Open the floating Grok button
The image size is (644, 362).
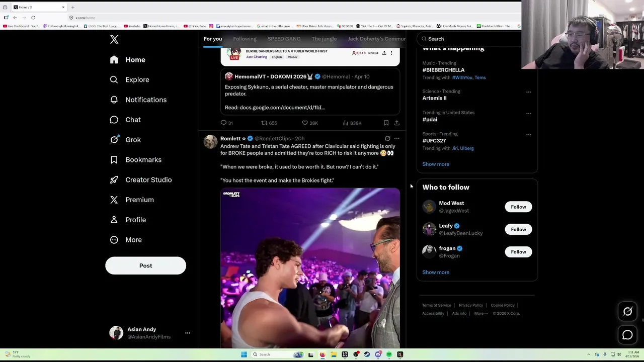click(x=627, y=312)
